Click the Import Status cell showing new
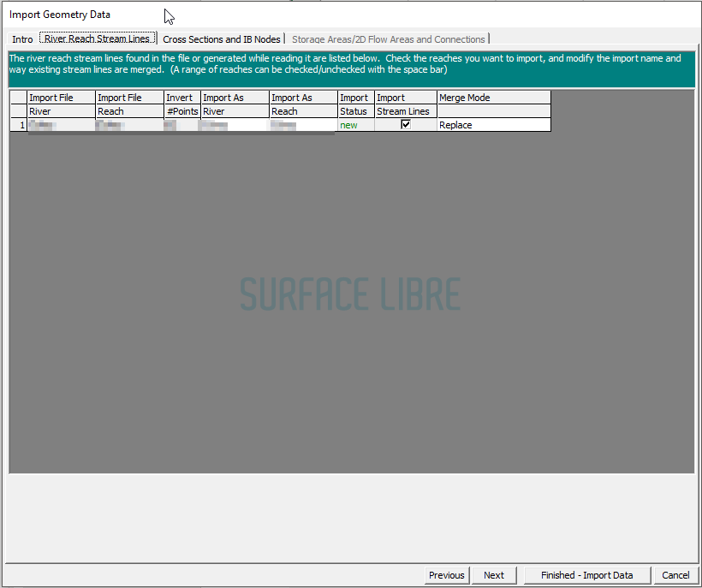The height and width of the screenshot is (588, 702). point(355,125)
